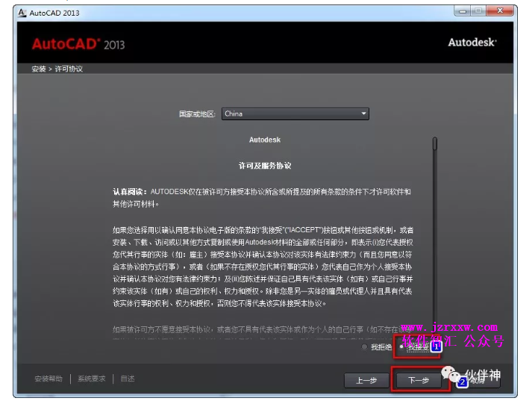Click the AutoCAD title bar icon
This screenshot has height=401, width=532.
pos(22,13)
